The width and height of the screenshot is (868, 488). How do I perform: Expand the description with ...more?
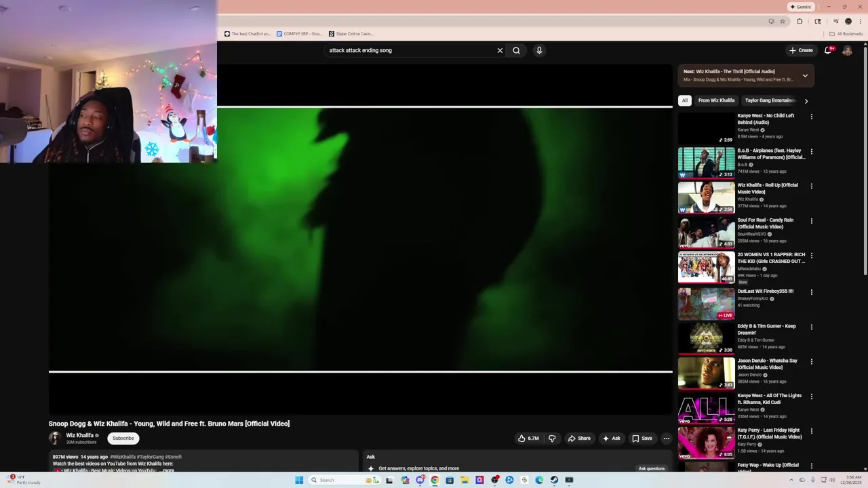(166, 470)
